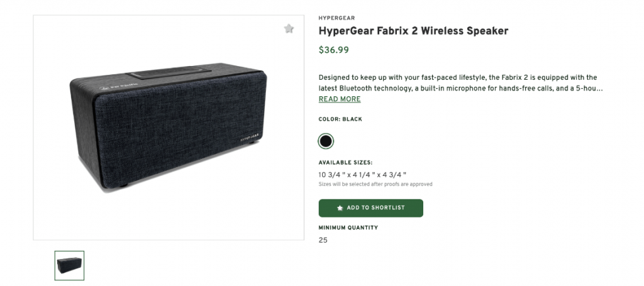The height and width of the screenshot is (286, 644).
Task: Click the product description paragraph
Action: (460, 83)
